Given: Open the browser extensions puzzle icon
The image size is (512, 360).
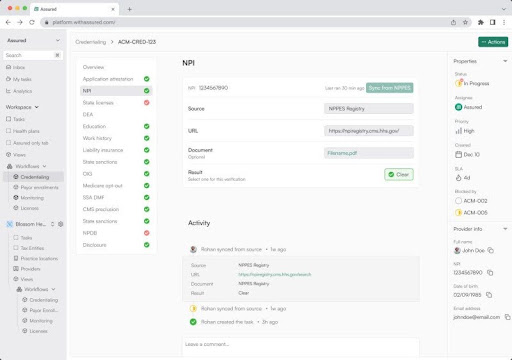Looking at the screenshot, I should (x=481, y=22).
